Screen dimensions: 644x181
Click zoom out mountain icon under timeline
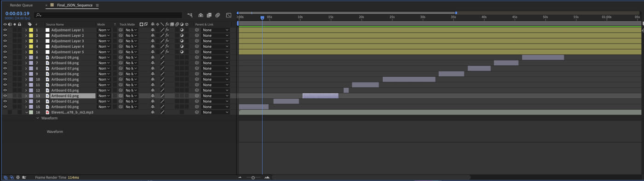240,177
